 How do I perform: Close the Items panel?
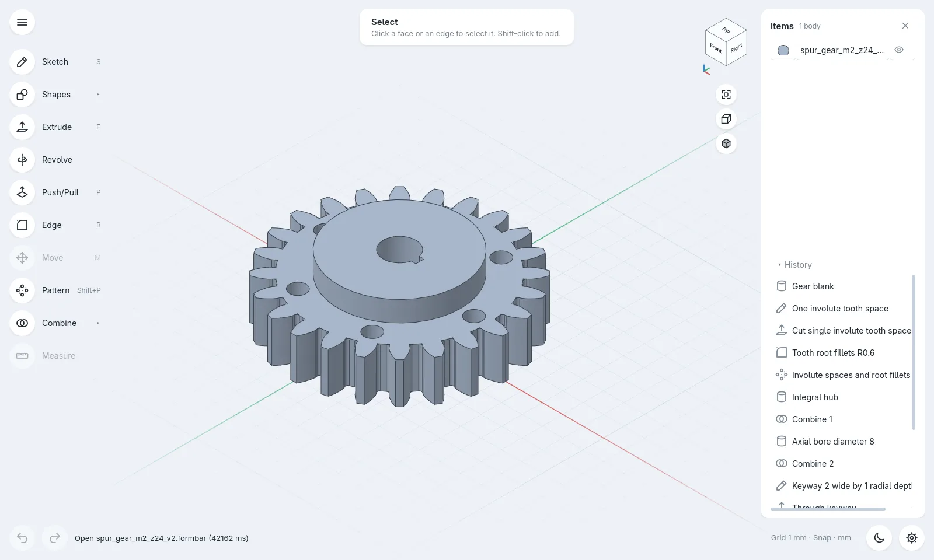(x=905, y=26)
